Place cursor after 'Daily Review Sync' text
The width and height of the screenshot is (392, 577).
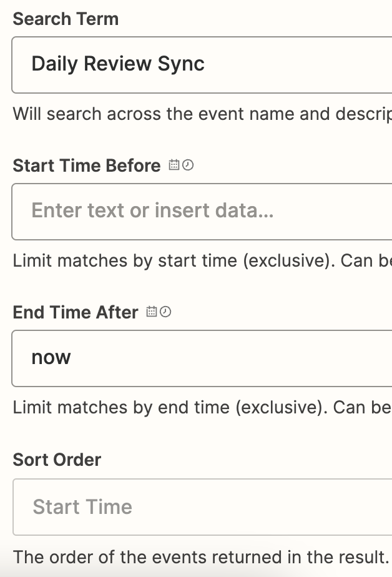tap(207, 64)
